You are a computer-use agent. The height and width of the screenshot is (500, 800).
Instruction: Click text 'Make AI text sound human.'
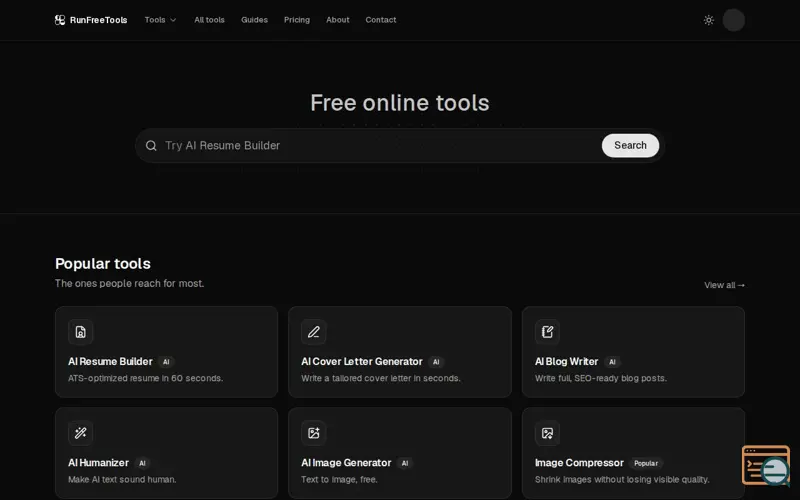click(x=122, y=479)
